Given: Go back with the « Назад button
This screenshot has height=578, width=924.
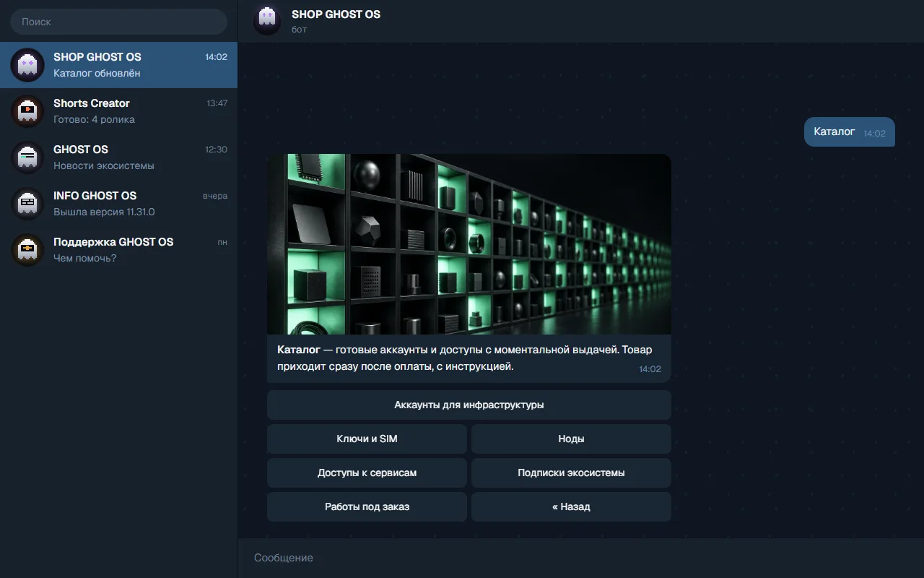Looking at the screenshot, I should [x=571, y=507].
